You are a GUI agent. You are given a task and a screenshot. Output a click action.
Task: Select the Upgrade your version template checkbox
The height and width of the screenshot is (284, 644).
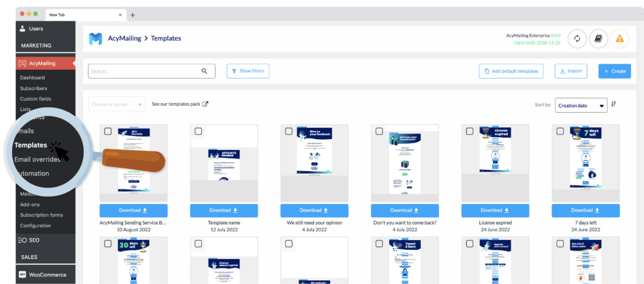coord(469,244)
